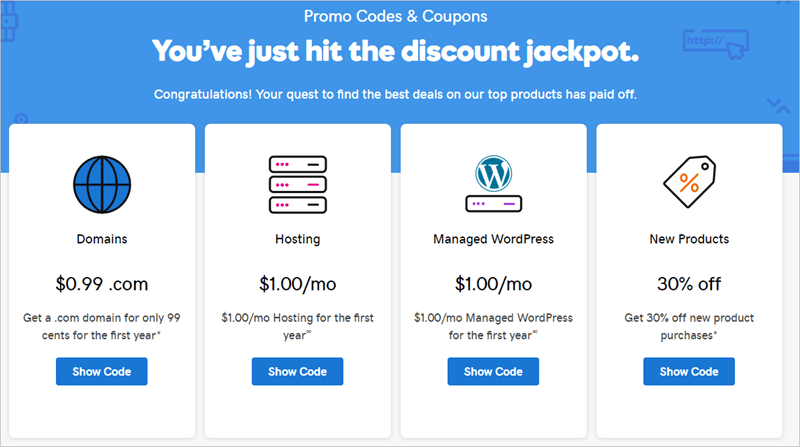This screenshot has width=800, height=447.
Task: Click the Promo Codes & Coupons heading
Action: 396,16
